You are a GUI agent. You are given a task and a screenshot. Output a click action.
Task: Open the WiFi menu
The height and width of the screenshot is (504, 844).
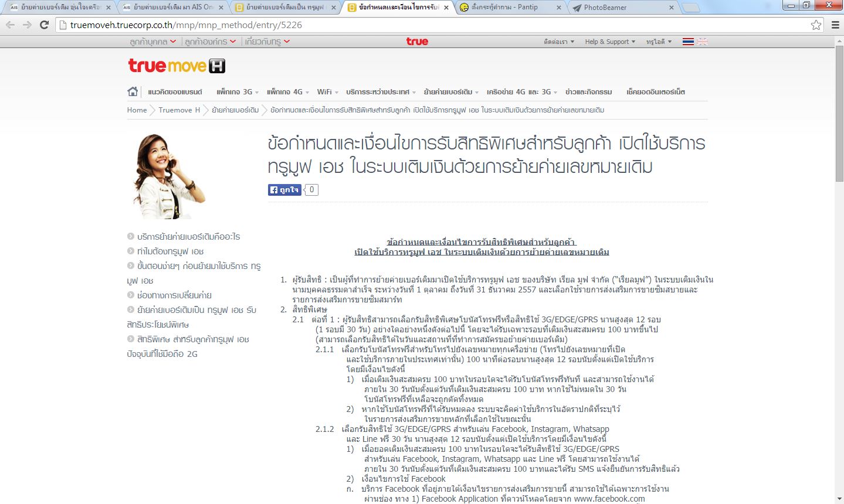[x=327, y=92]
